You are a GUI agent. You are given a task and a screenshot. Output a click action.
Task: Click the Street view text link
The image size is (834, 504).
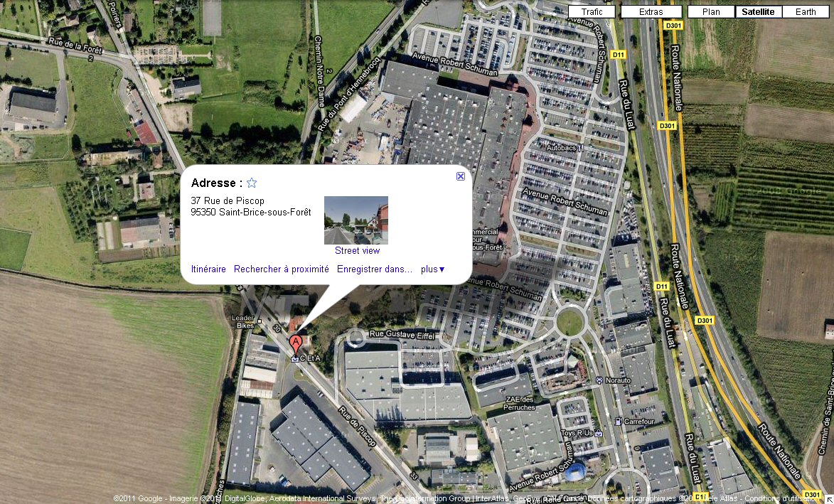358,250
